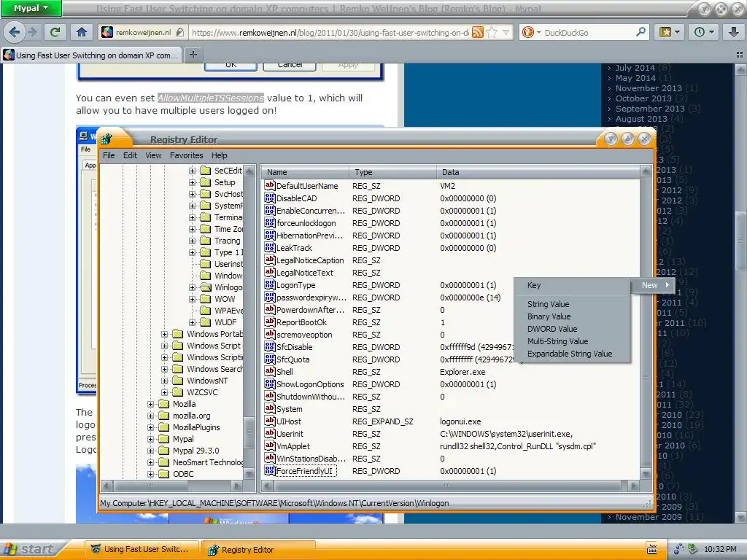Open the Edit menu in Registry Editor
747x560 pixels.
click(130, 155)
